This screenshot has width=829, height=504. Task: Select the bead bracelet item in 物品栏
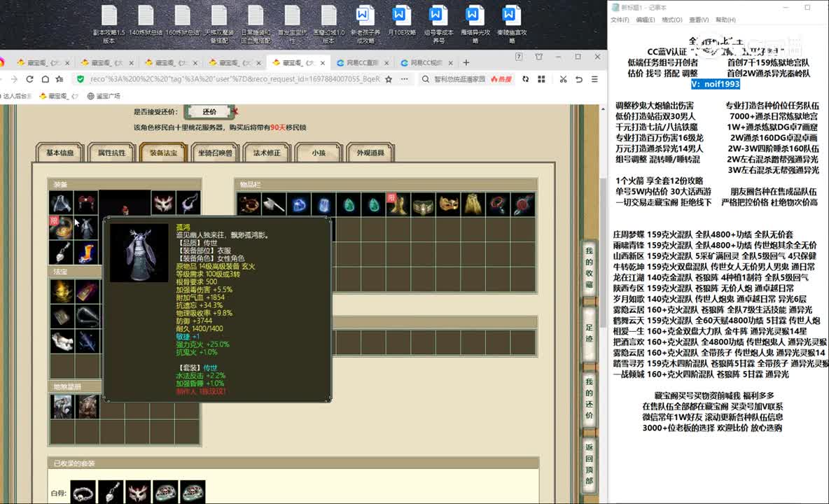pyautogui.click(x=248, y=204)
